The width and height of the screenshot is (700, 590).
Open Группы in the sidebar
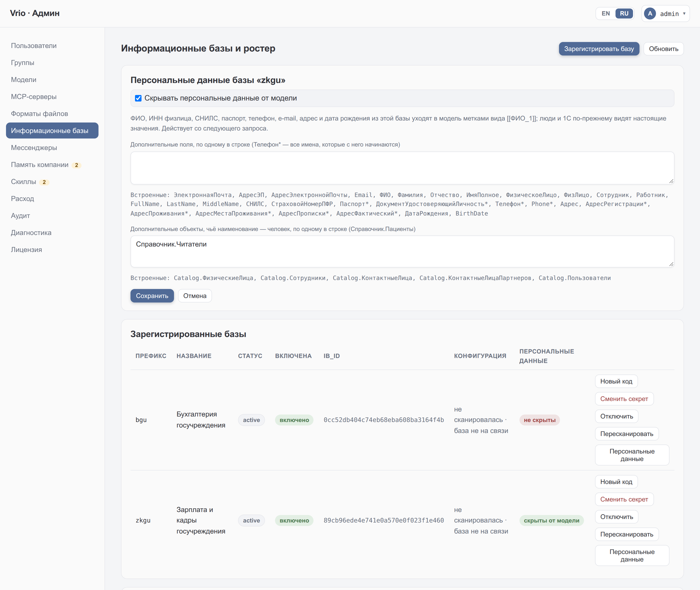point(52,62)
